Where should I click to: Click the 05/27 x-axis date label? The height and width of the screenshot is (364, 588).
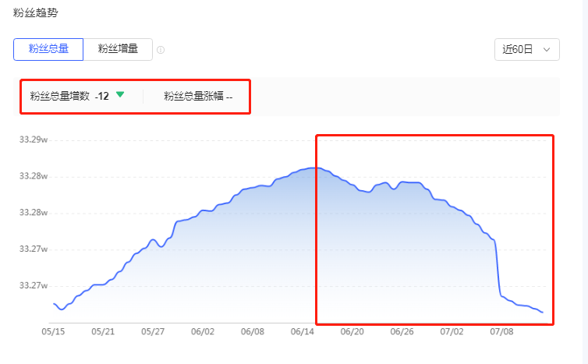pyautogui.click(x=153, y=332)
